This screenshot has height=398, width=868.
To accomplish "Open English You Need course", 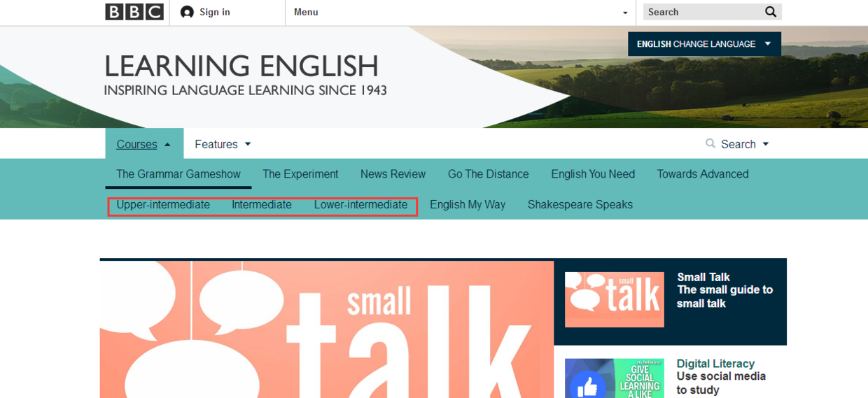I will [x=593, y=174].
